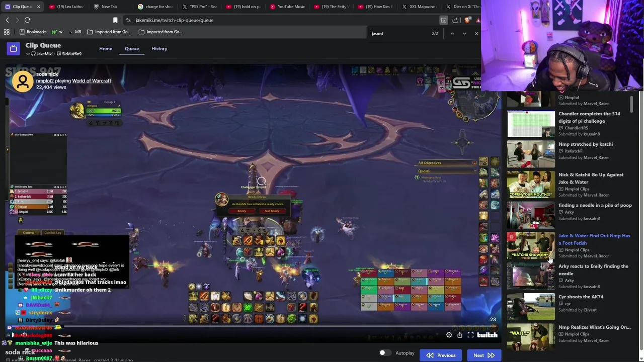This screenshot has height=362, width=644.
Task: Open the Twitch player settings gear
Action: pos(449,335)
